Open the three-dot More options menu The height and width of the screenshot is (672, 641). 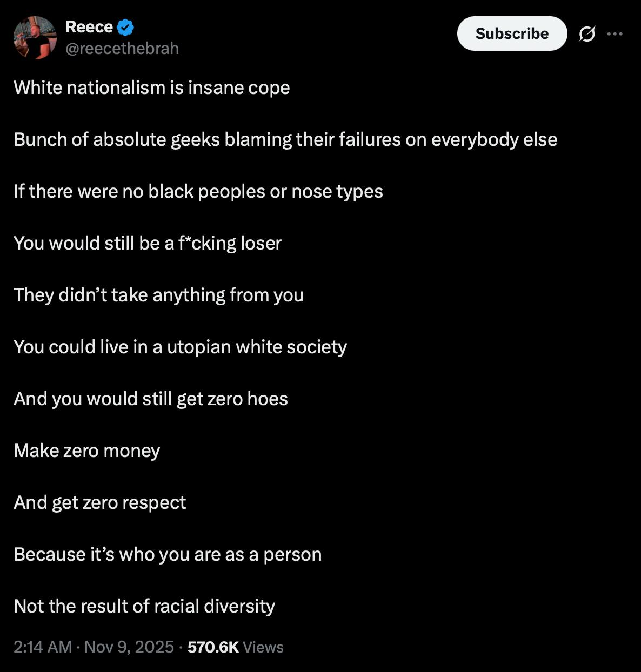615,34
